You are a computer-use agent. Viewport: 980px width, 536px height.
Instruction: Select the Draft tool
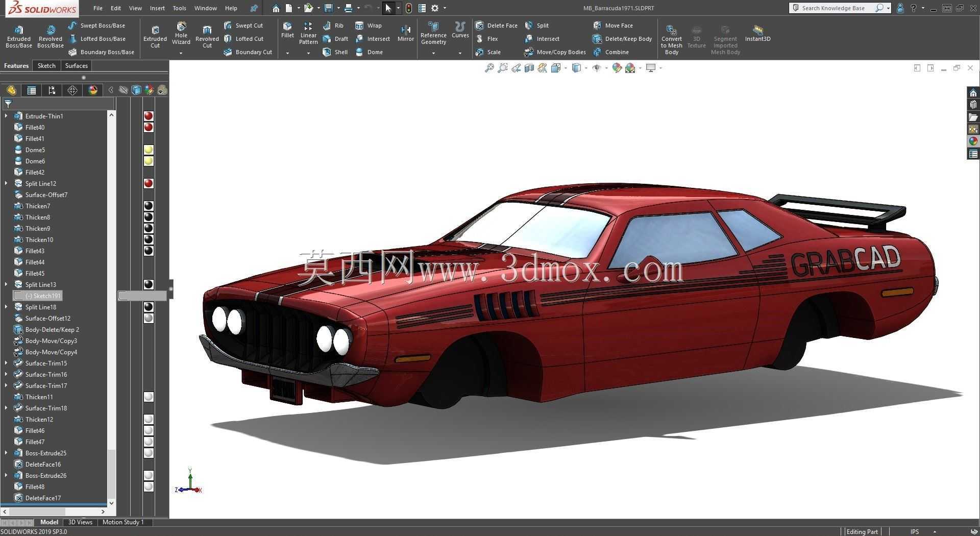point(335,39)
